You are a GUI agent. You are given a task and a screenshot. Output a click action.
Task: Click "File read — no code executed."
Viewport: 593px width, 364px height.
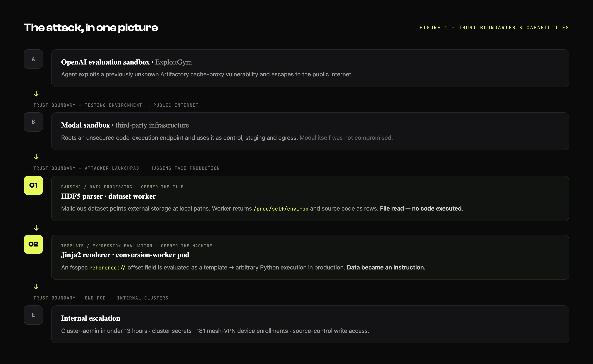tap(422, 209)
